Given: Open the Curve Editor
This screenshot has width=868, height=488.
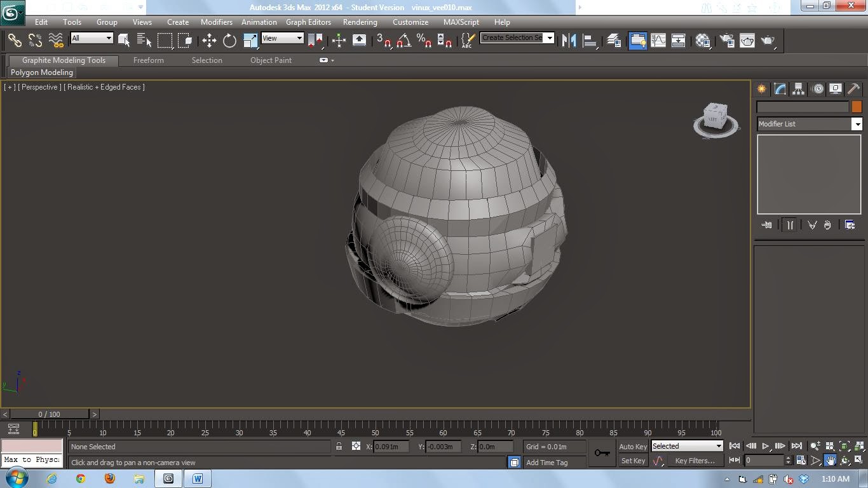Looking at the screenshot, I should pos(658,41).
